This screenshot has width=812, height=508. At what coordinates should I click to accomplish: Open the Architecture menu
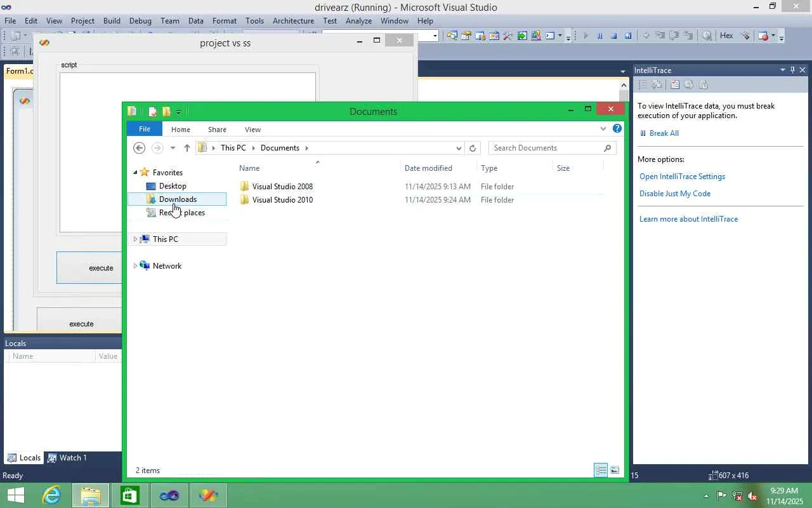(x=293, y=21)
